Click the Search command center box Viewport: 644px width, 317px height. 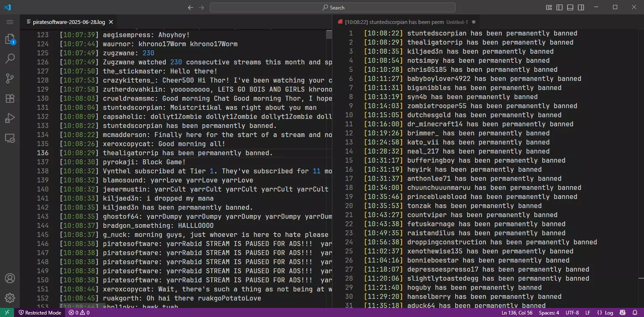[x=333, y=7]
